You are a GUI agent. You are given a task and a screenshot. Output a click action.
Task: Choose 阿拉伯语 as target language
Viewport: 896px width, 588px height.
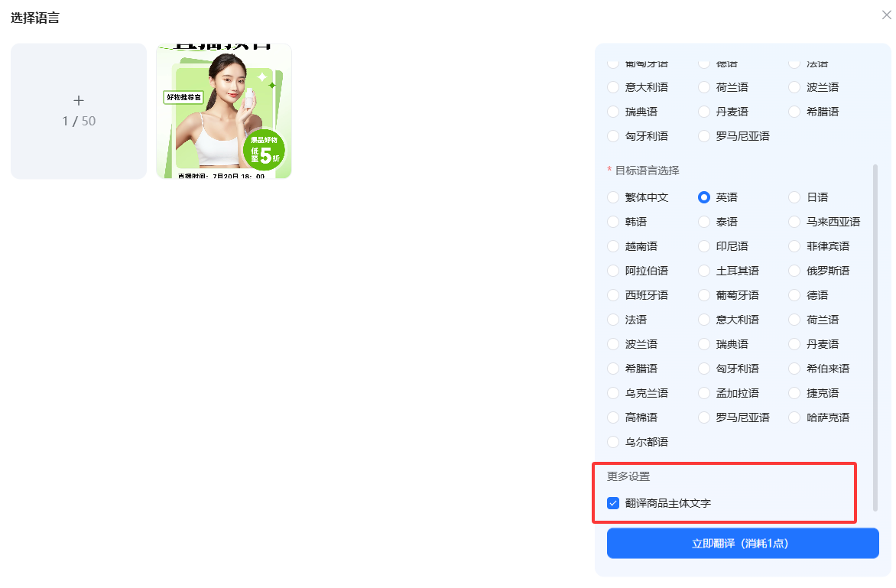(613, 271)
